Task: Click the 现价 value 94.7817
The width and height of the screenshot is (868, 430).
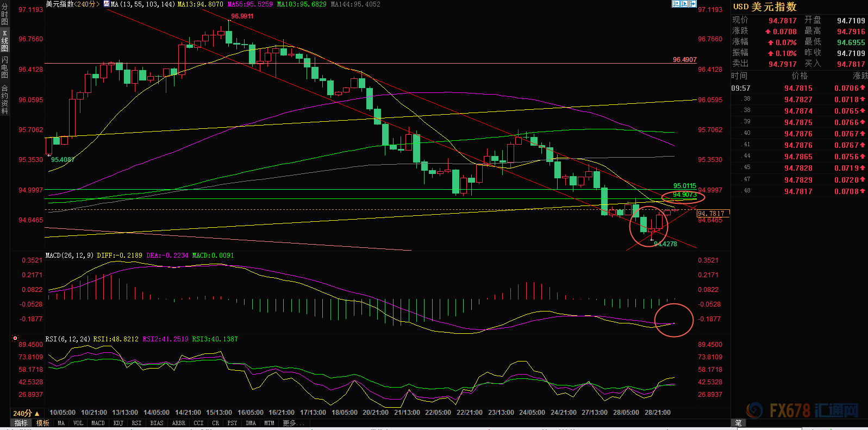Action: tap(783, 21)
